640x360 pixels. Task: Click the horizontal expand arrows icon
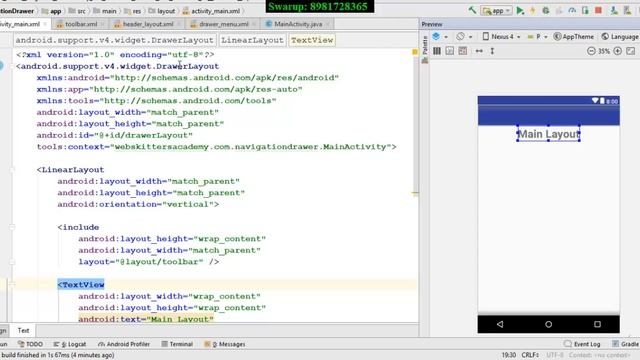[479, 51]
